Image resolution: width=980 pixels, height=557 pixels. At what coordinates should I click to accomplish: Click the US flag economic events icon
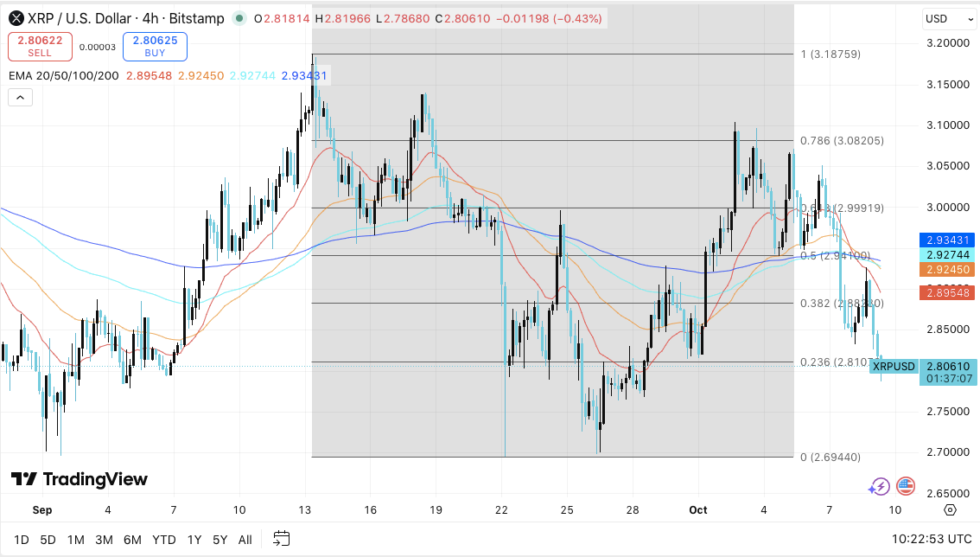tap(905, 487)
